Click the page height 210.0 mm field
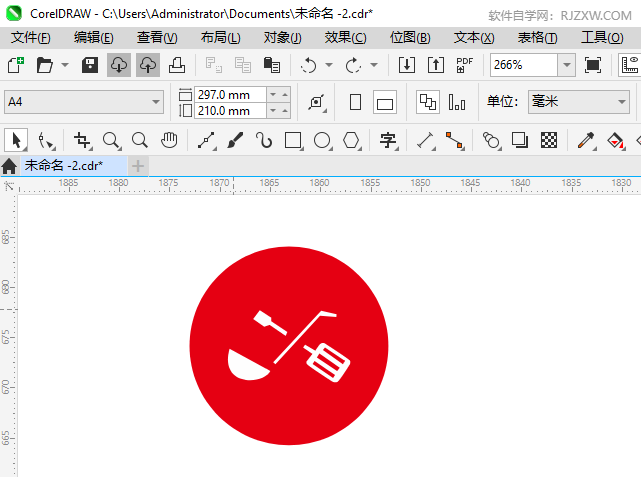This screenshot has height=477, width=641. click(230, 111)
